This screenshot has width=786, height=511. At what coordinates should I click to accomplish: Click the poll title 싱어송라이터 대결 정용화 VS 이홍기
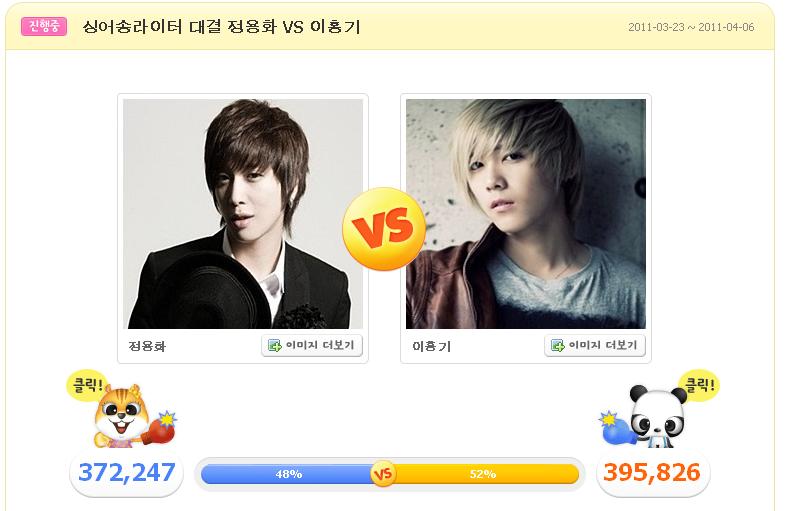click(221, 27)
